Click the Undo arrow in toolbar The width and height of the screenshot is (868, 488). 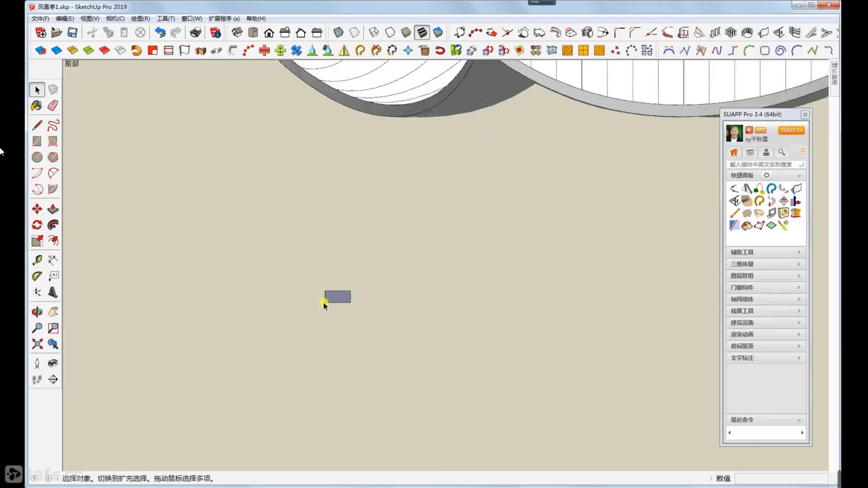(160, 33)
